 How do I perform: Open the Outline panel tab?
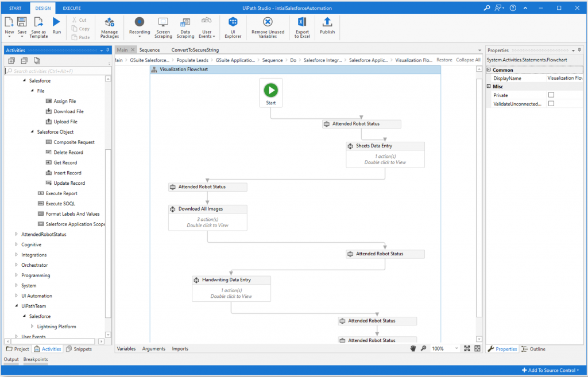pyautogui.click(x=533, y=349)
